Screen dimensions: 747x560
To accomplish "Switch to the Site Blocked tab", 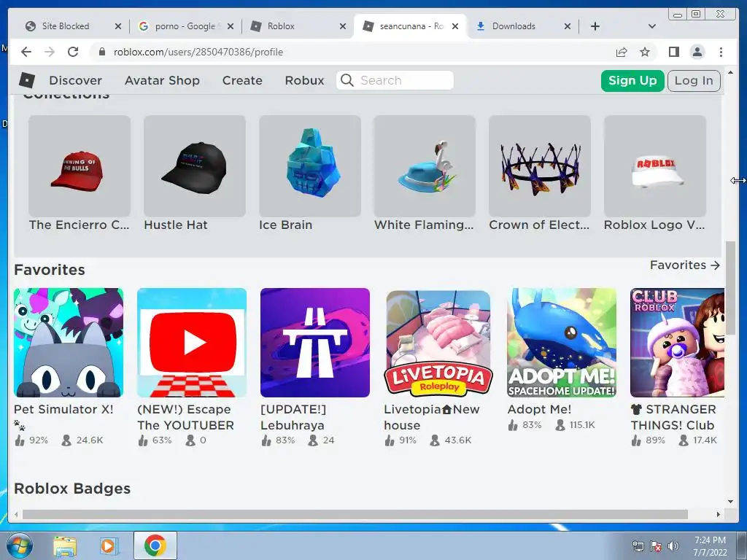I will tap(65, 26).
